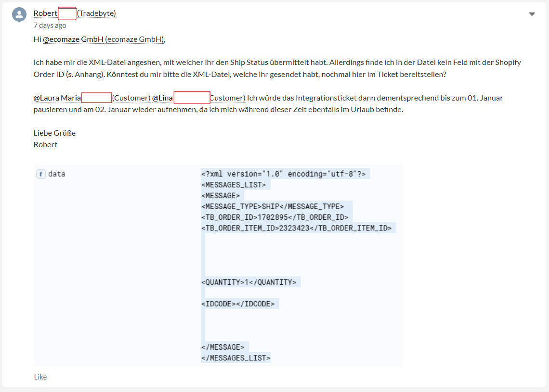Click the closing MESSAGES_LIST tag
The image size is (549, 392).
click(x=235, y=358)
